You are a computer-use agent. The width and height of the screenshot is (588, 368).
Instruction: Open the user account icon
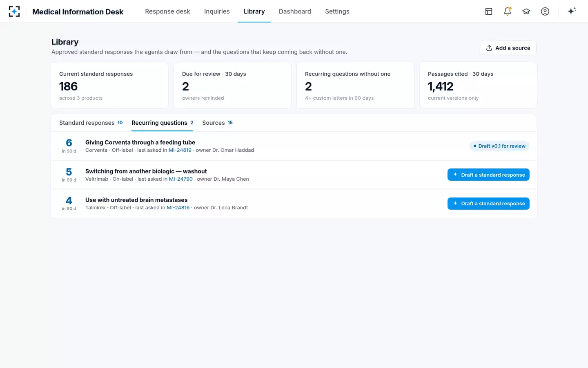(x=545, y=11)
